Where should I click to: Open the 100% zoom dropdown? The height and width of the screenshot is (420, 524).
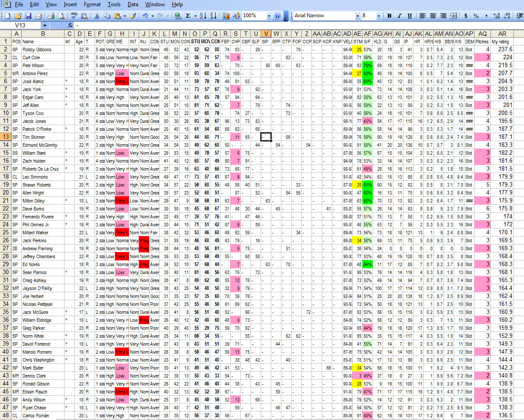(x=269, y=16)
